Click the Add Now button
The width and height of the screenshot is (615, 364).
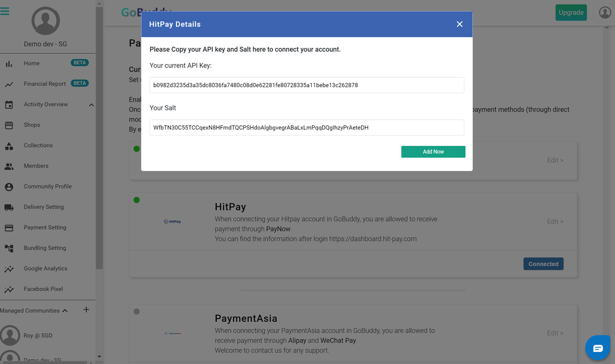point(433,152)
